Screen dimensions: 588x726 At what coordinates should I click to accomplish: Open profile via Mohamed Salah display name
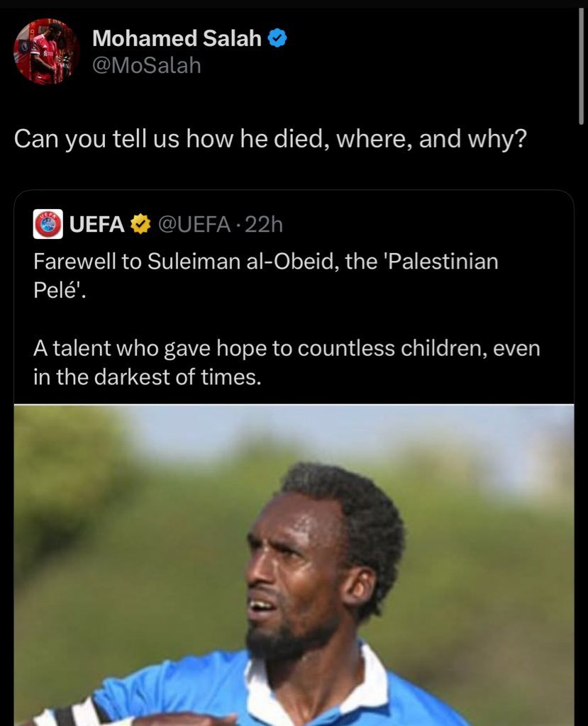point(177,39)
